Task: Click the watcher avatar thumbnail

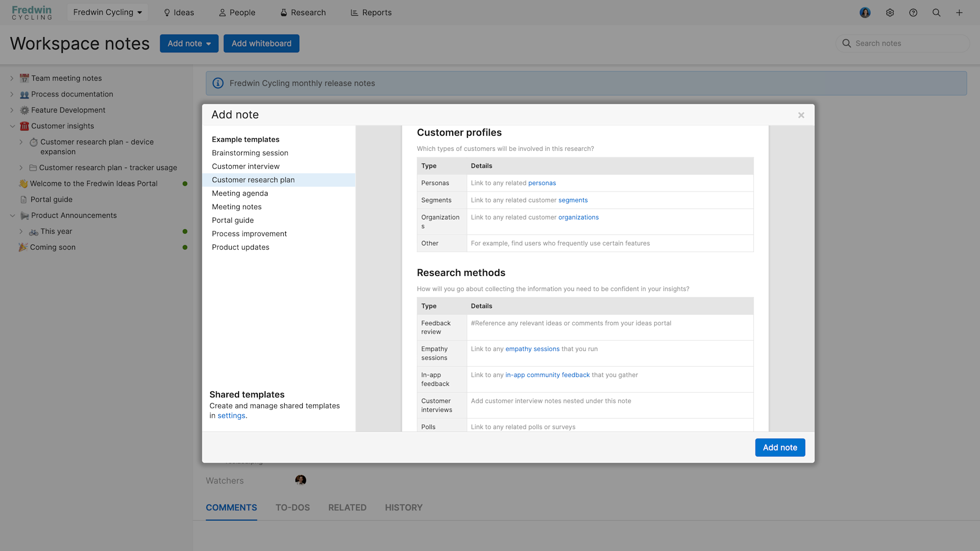Action: point(300,480)
